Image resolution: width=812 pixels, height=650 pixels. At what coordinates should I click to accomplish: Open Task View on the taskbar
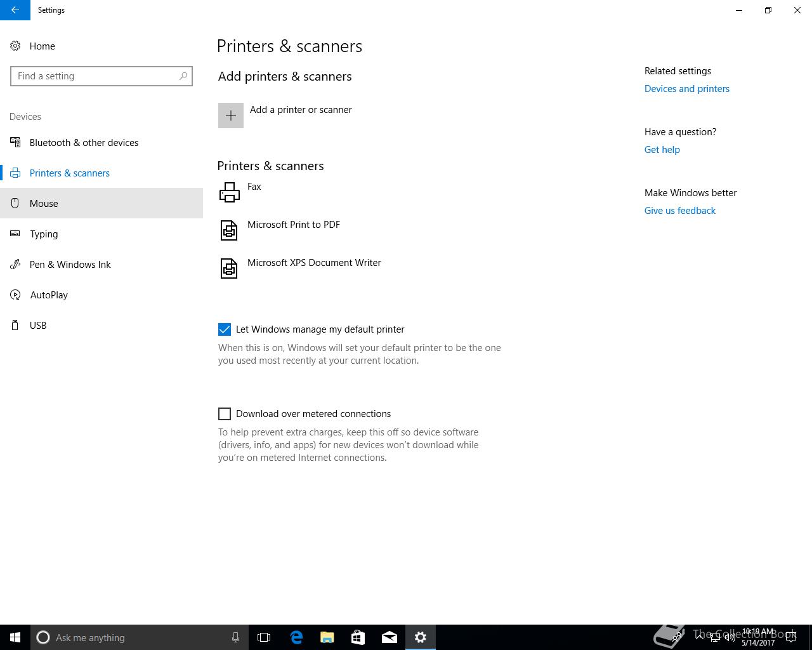[x=264, y=637]
